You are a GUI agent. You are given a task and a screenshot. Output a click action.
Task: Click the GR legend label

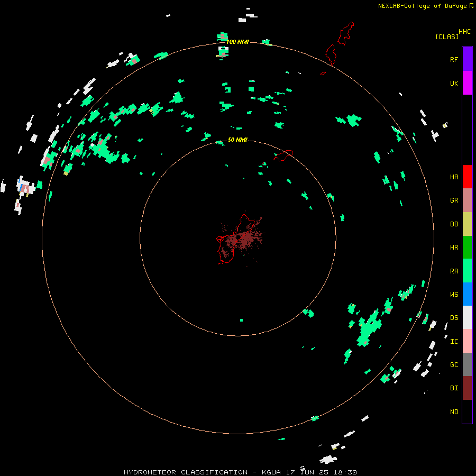pyautogui.click(x=454, y=200)
